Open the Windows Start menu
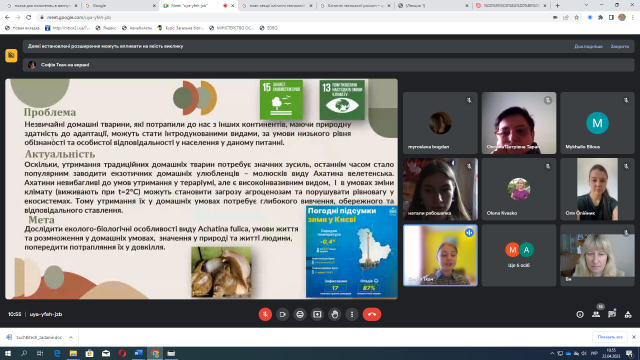The height and width of the screenshot is (360, 640). click(8, 353)
